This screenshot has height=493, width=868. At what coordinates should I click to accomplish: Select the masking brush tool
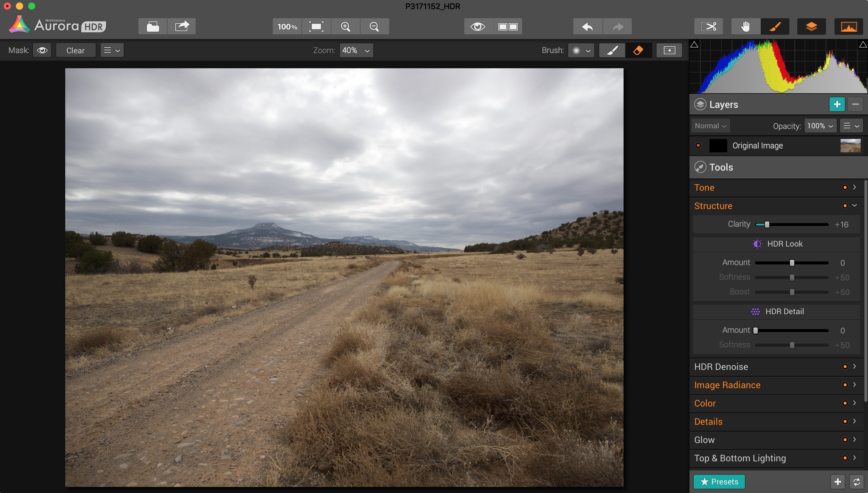[775, 26]
